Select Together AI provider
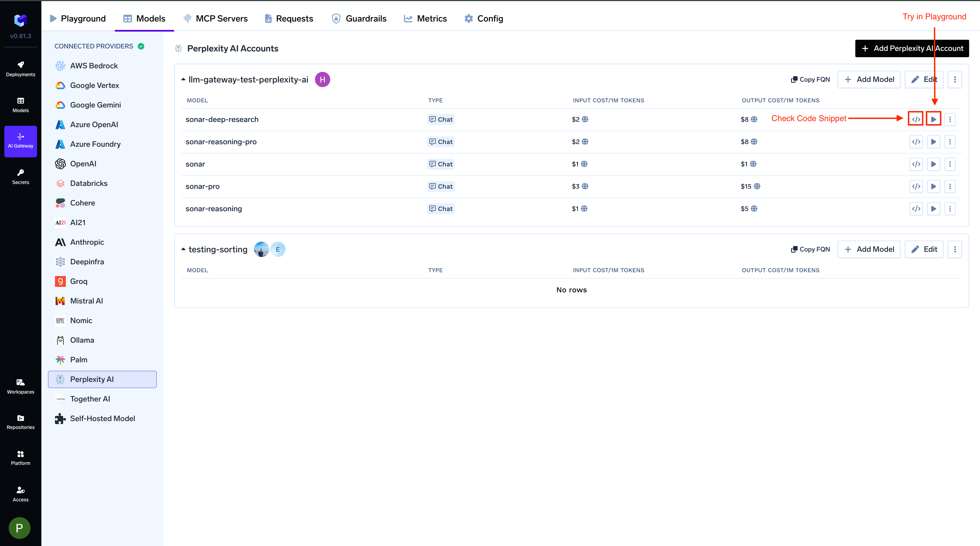 (102, 399)
